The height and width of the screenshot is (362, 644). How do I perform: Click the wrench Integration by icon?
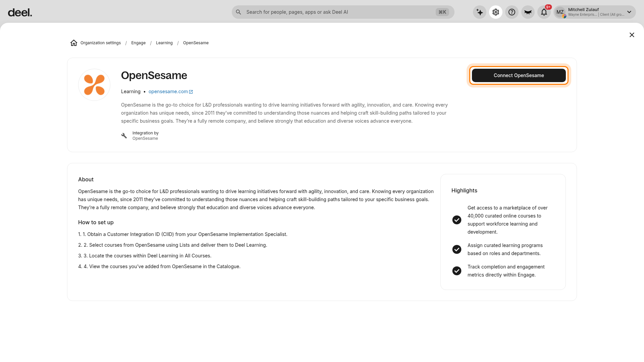pos(124,136)
